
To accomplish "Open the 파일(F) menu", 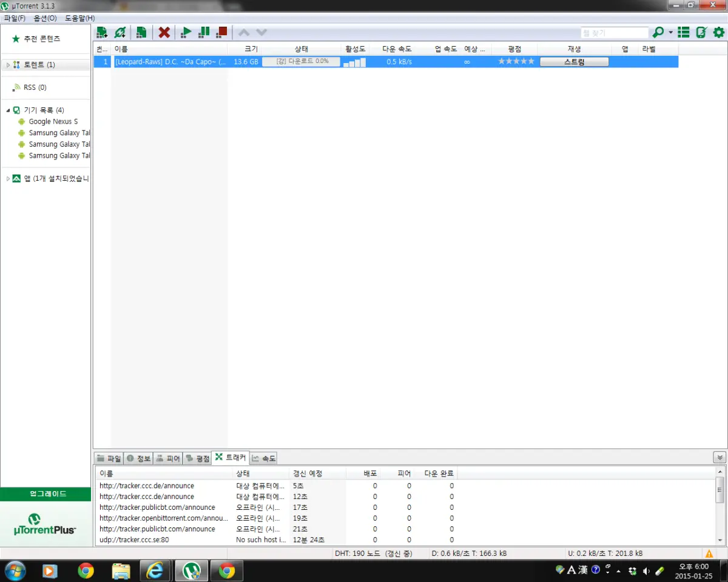I will [x=15, y=18].
